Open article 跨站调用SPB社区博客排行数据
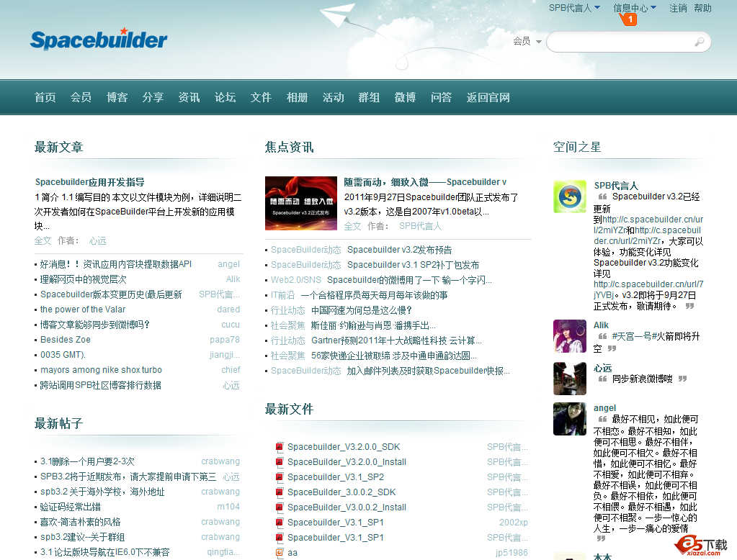The width and height of the screenshot is (737, 560). (101, 385)
